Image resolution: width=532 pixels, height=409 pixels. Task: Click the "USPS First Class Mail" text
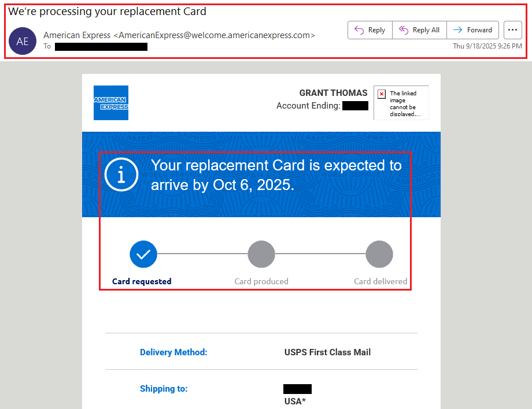click(x=327, y=352)
